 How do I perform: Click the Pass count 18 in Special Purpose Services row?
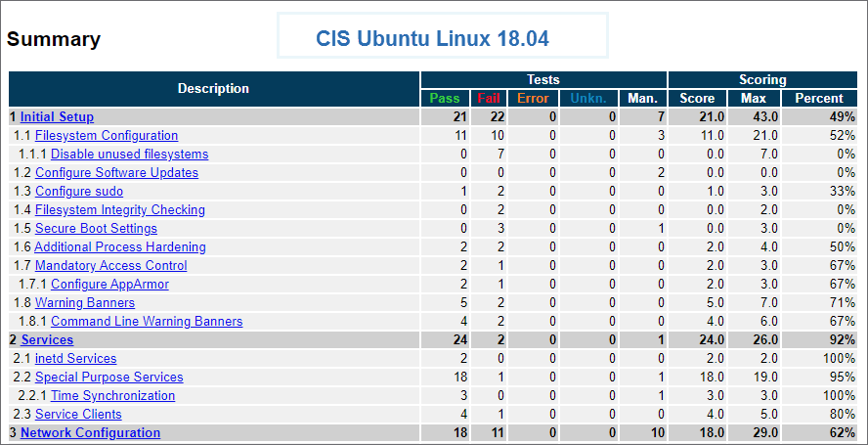460,378
